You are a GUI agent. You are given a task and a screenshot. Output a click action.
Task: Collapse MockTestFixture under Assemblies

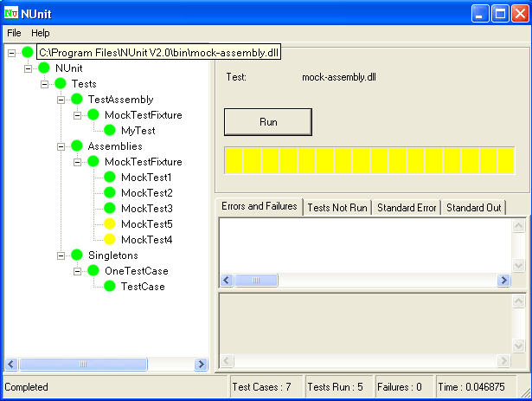pyautogui.click(x=77, y=163)
